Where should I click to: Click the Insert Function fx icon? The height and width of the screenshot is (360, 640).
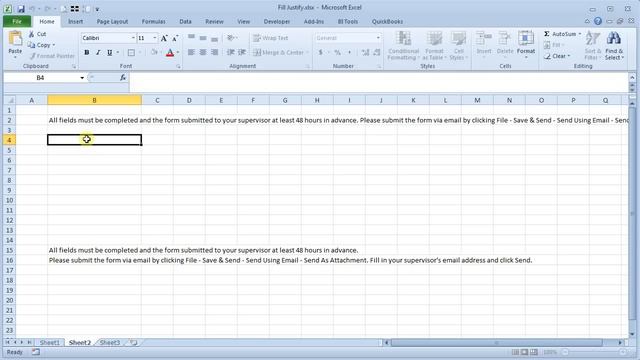point(123,78)
